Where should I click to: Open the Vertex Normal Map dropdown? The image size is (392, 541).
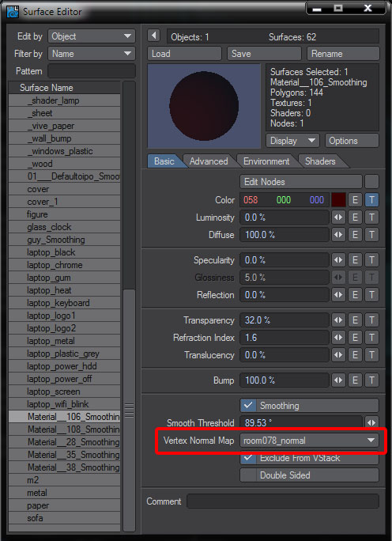click(309, 441)
